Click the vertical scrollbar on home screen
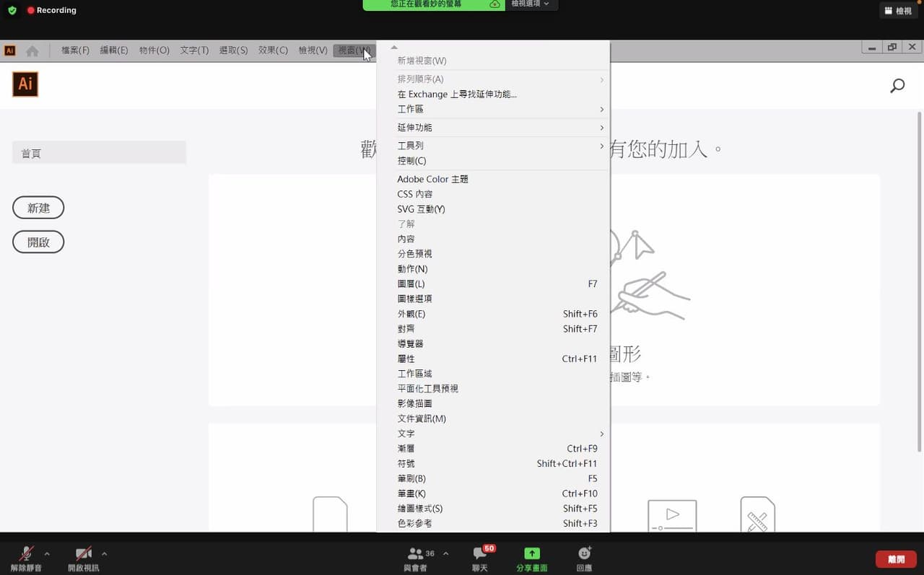 919,281
